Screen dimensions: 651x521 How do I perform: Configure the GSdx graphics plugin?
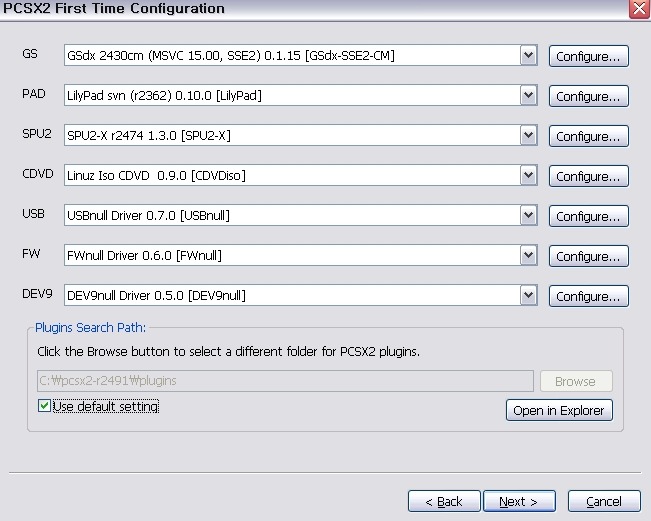[588, 57]
